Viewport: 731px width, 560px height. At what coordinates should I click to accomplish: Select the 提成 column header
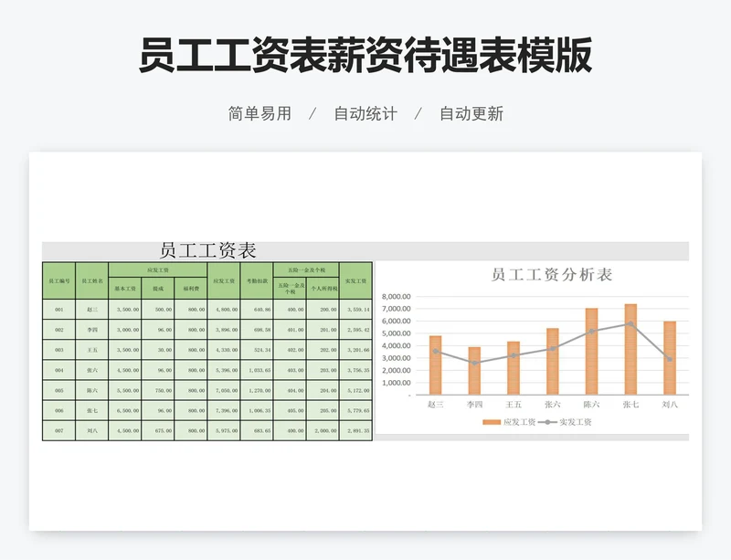[x=158, y=289]
